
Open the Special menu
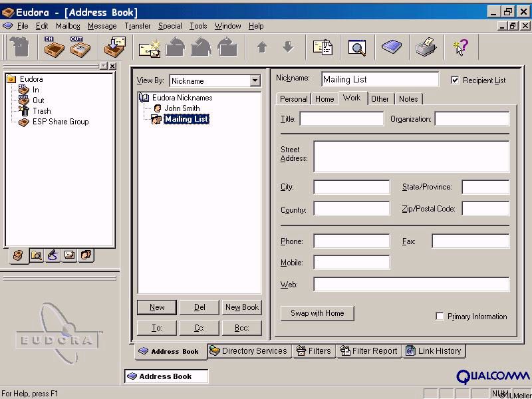coord(170,26)
